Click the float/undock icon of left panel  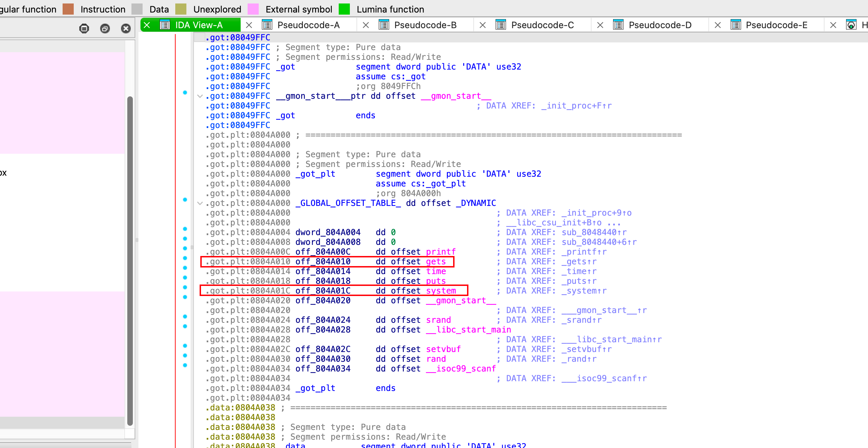point(105,29)
